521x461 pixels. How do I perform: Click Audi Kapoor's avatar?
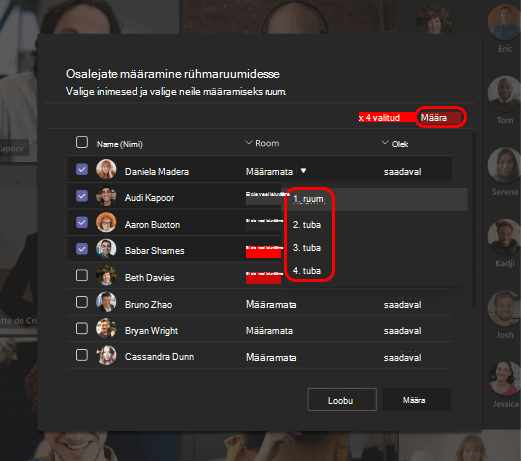pos(106,196)
